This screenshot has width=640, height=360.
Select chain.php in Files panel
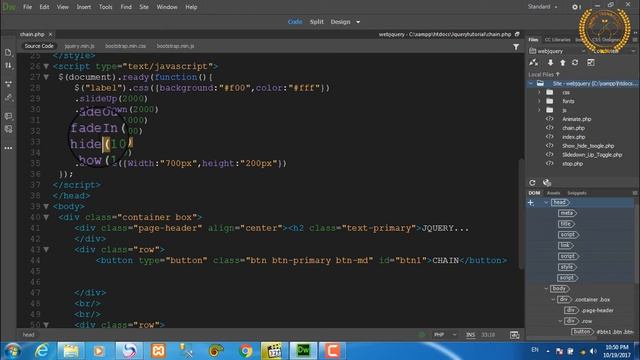click(573, 128)
